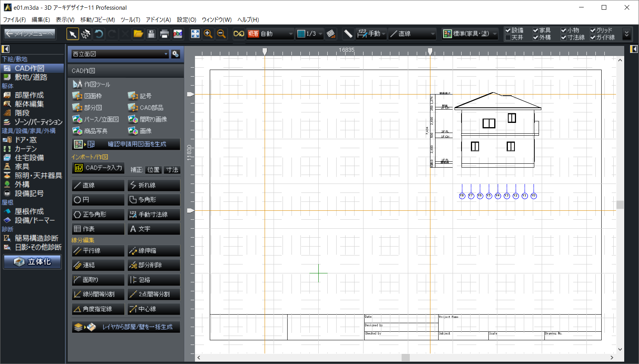639x364 pixels.
Task: Click the fit-to-screen view icon
Action: (x=195, y=34)
